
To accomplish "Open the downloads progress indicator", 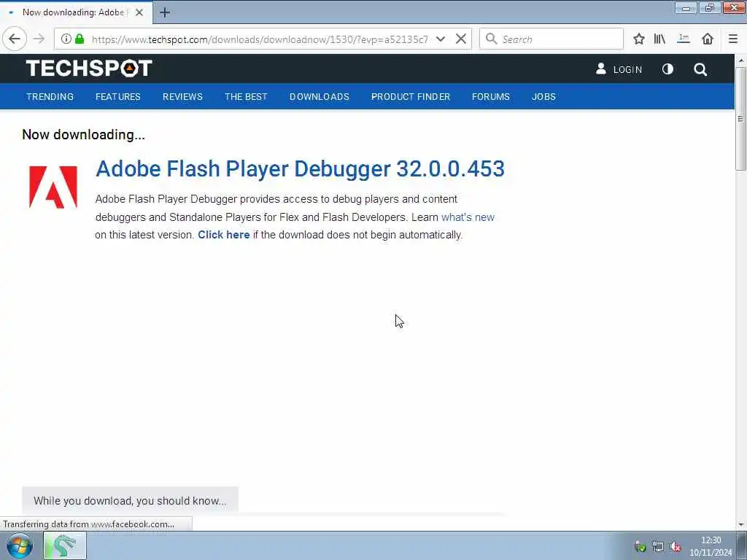I will pos(684,39).
